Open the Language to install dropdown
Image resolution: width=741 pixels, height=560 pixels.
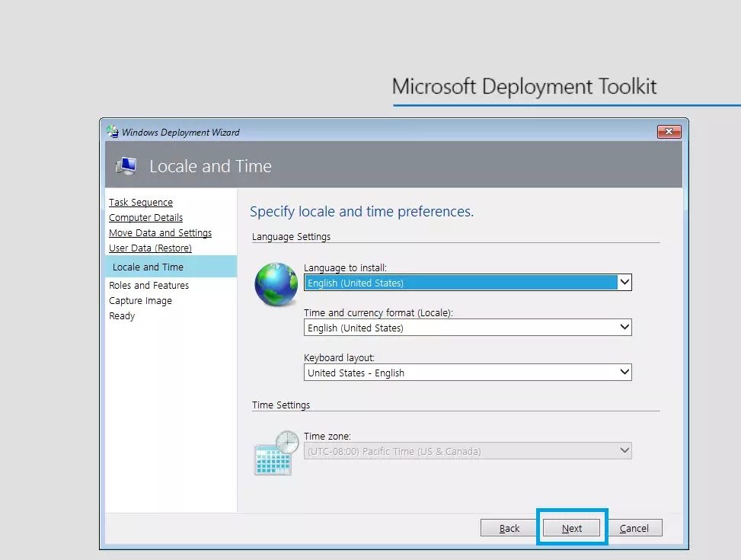[468, 283]
